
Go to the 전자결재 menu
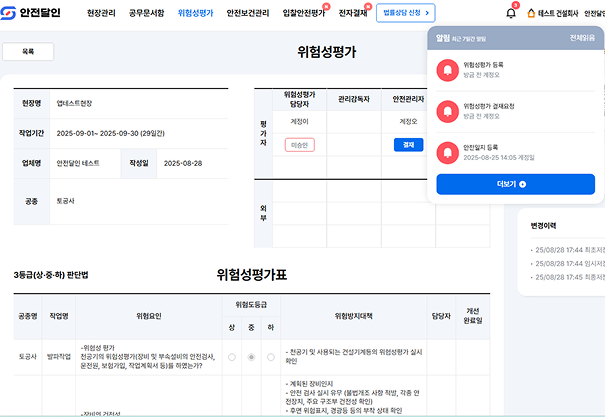tap(352, 13)
